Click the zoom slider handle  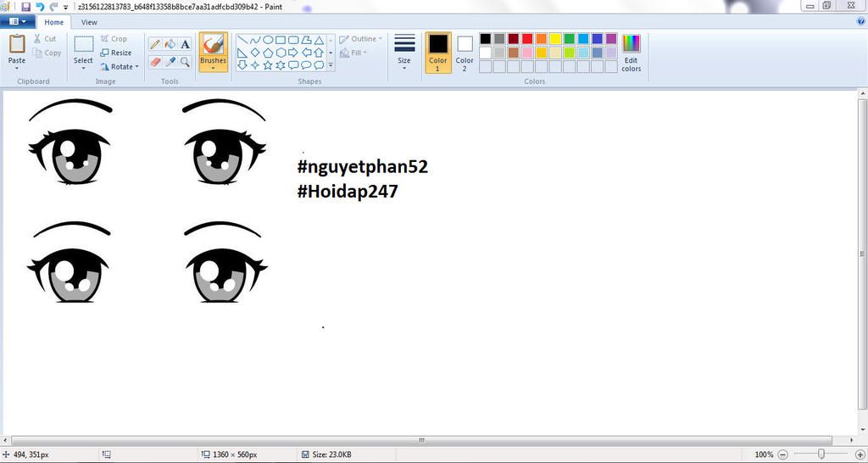click(821, 455)
